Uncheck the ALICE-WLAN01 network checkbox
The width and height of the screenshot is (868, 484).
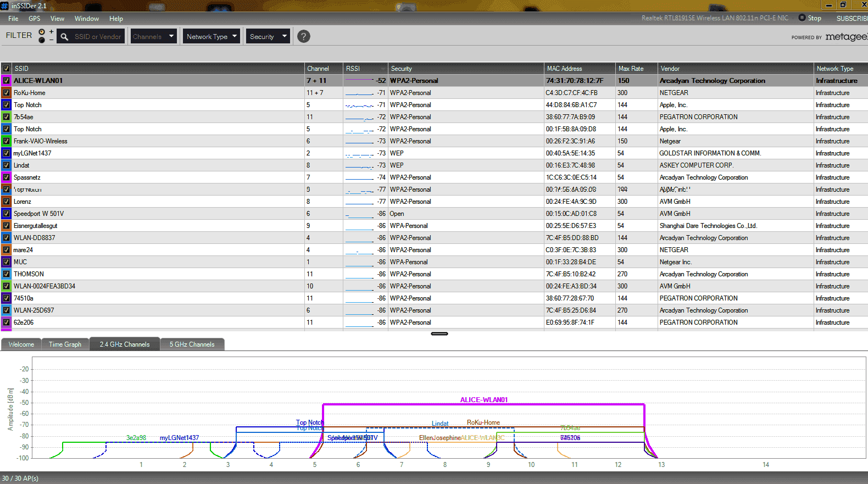click(7, 81)
